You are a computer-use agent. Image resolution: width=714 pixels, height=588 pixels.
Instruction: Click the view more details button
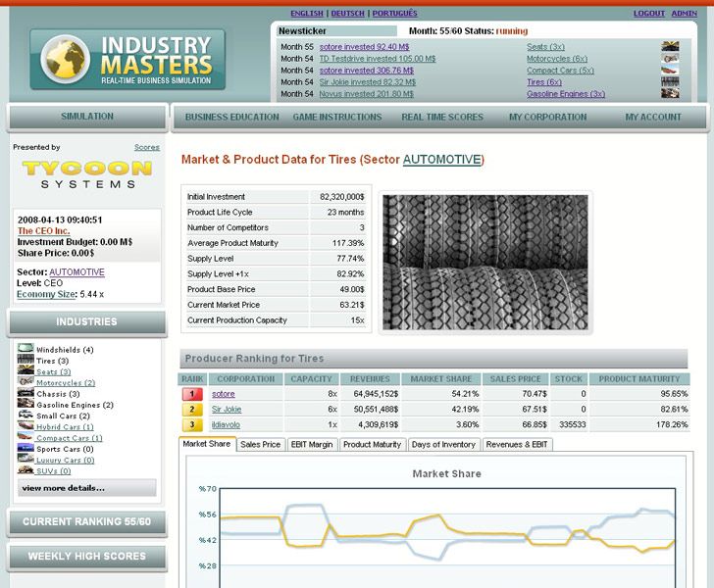pyautogui.click(x=86, y=488)
